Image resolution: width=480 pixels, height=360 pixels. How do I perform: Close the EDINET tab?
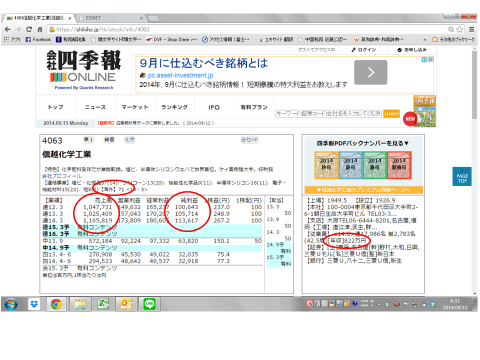coord(141,18)
